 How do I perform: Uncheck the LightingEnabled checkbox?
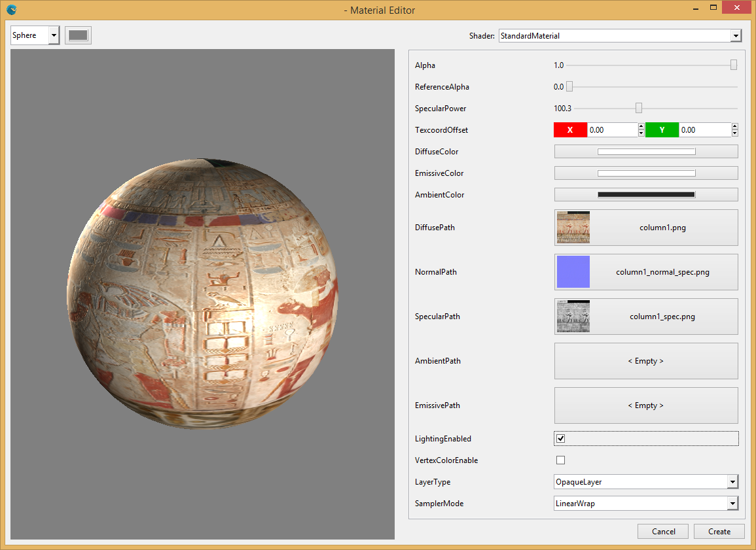(561, 439)
